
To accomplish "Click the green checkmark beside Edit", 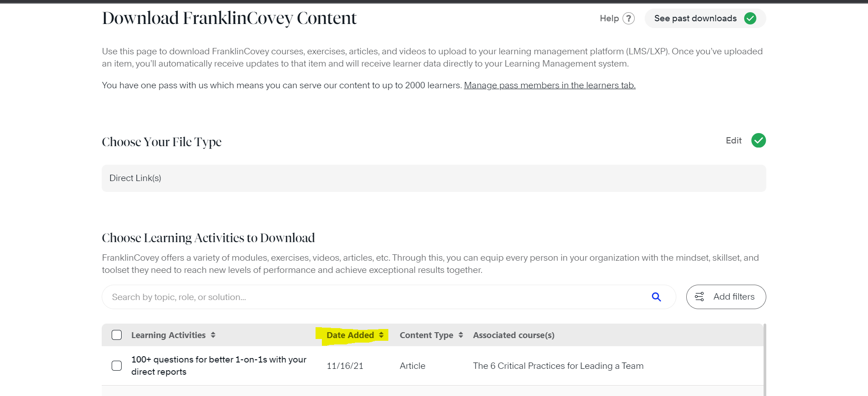I will click(758, 141).
